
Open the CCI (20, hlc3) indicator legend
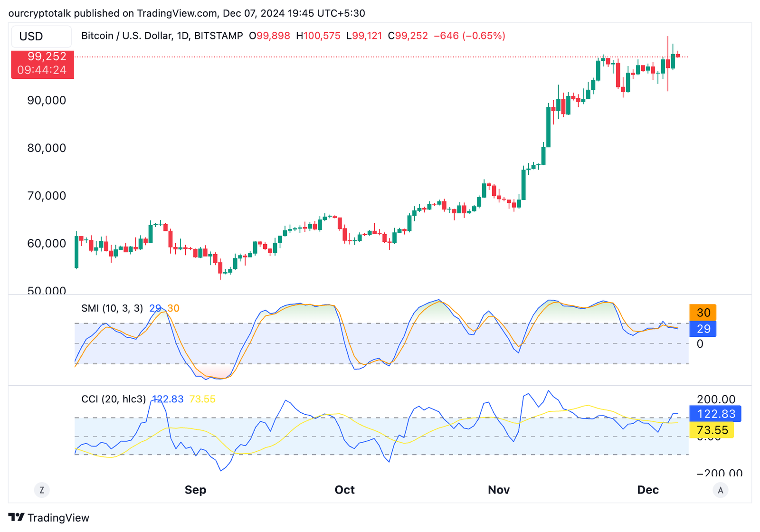point(114,399)
